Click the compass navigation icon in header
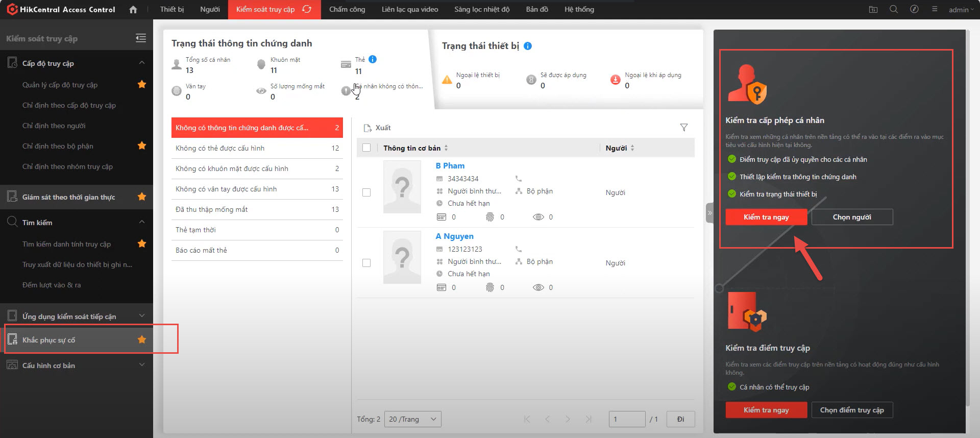Image resolution: width=980 pixels, height=438 pixels. tap(914, 9)
